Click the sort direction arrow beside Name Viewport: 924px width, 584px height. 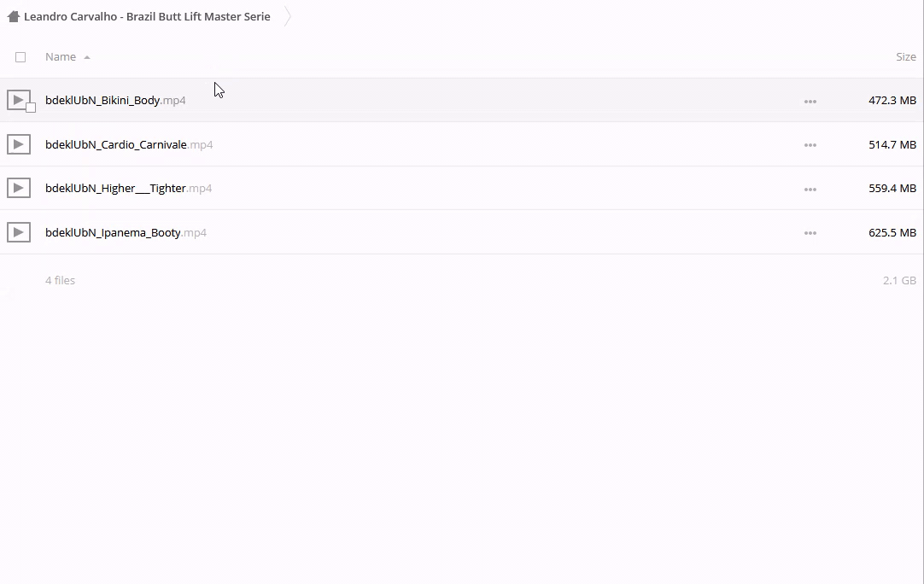pyautogui.click(x=87, y=57)
